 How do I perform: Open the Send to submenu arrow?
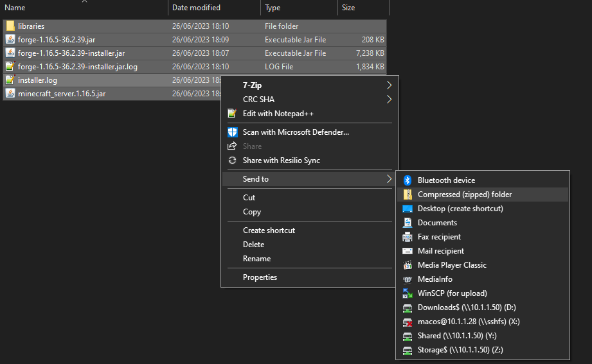coord(388,179)
